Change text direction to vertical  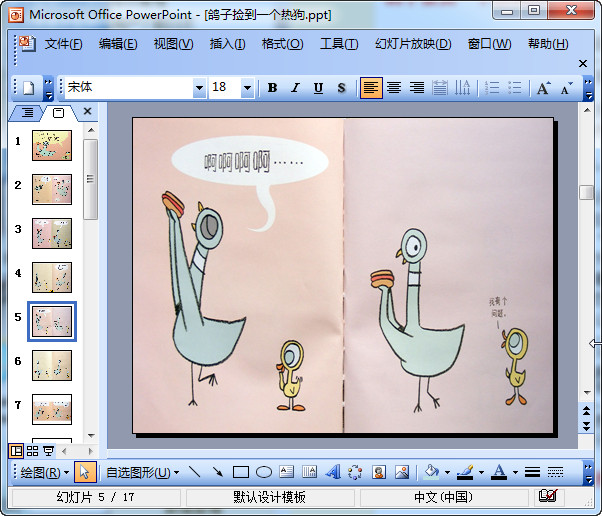pyautogui.click(x=462, y=88)
